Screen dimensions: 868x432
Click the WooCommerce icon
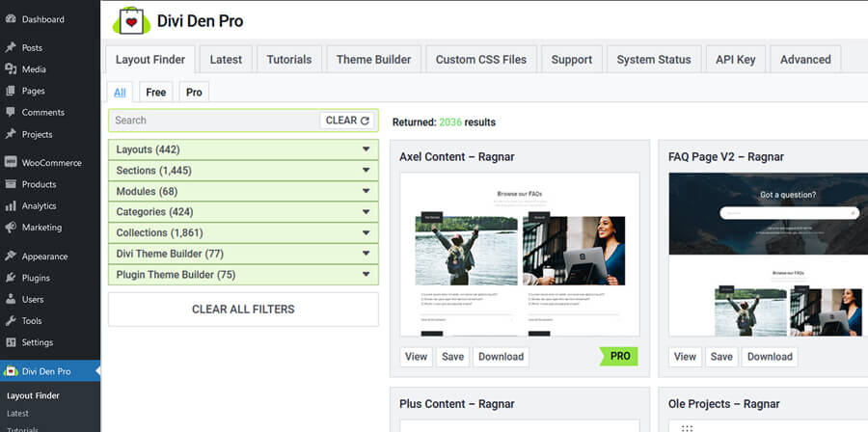pyautogui.click(x=11, y=163)
